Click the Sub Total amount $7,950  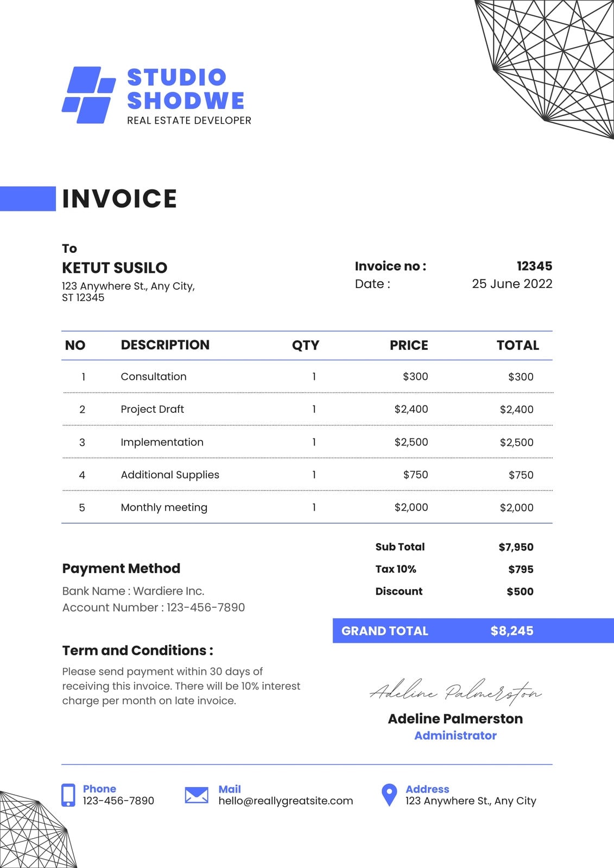pyautogui.click(x=516, y=547)
